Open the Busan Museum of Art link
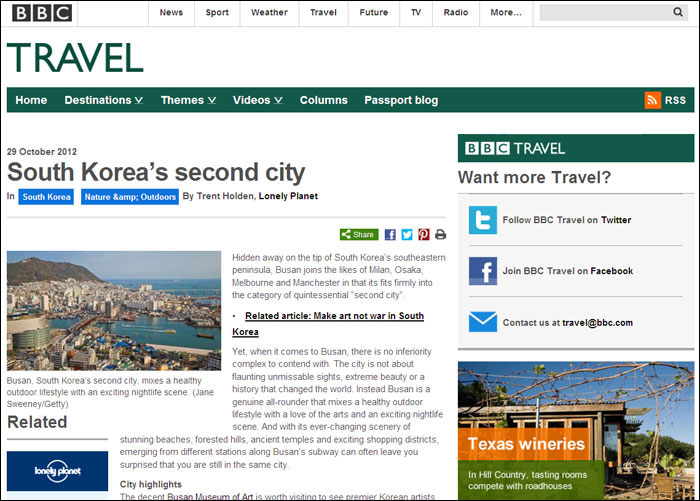This screenshot has height=501, width=700. coord(210,497)
